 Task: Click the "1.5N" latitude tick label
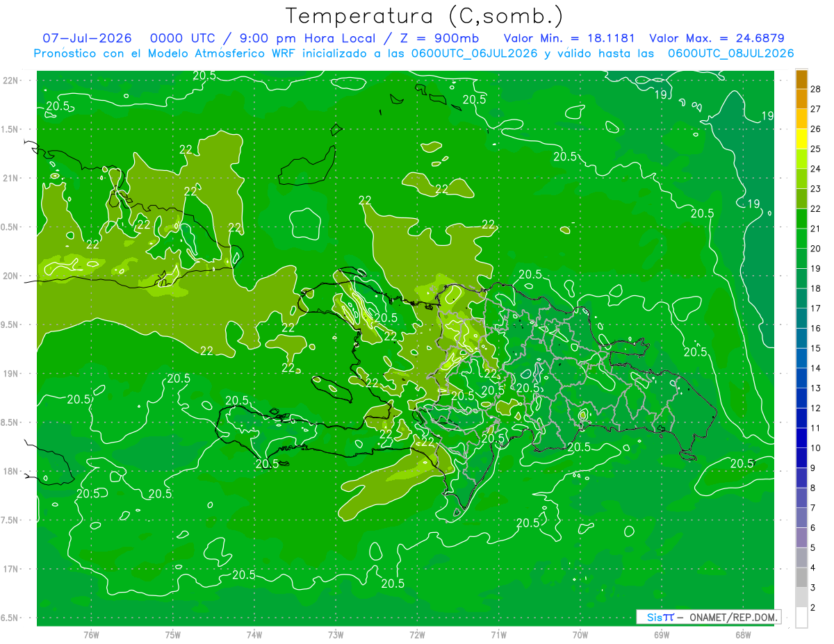10,130
